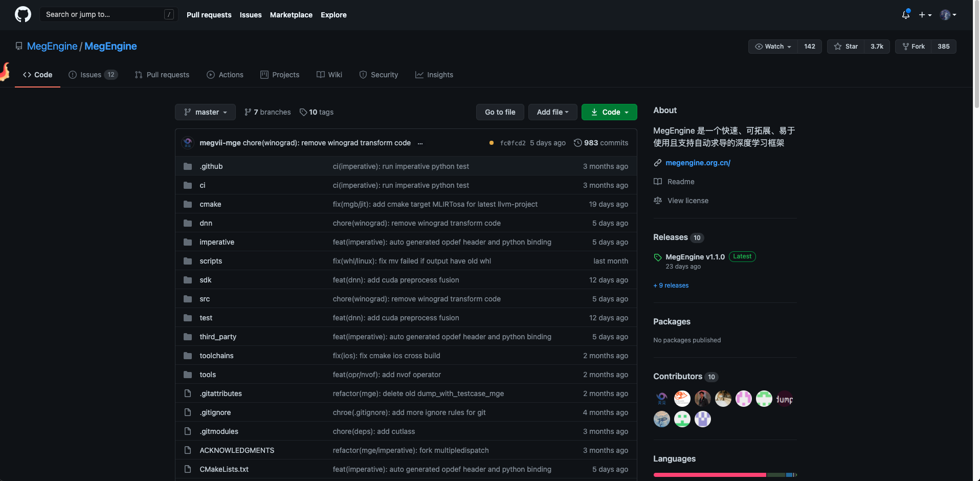
Task: Click the page vertical scrollbar
Action: click(x=976, y=54)
